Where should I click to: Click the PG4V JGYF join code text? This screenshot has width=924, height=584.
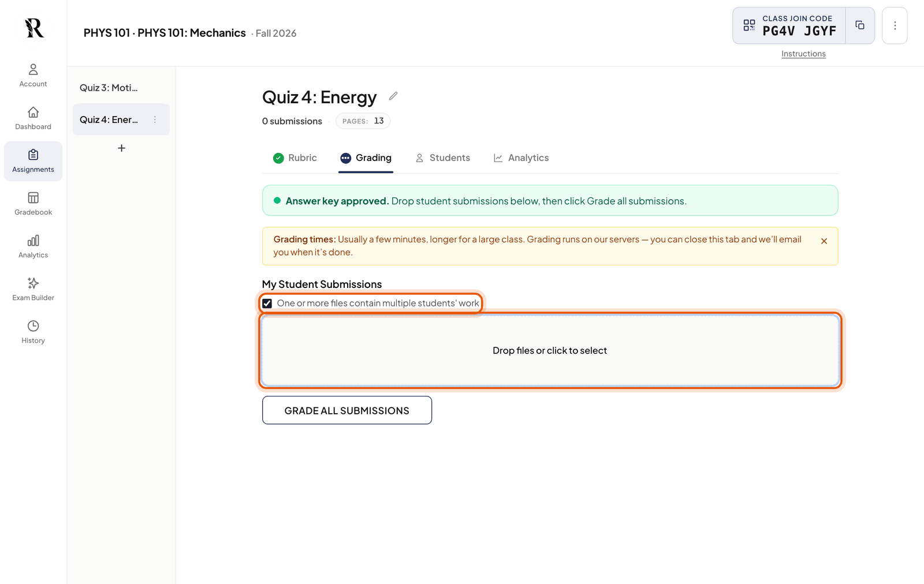[x=799, y=31]
